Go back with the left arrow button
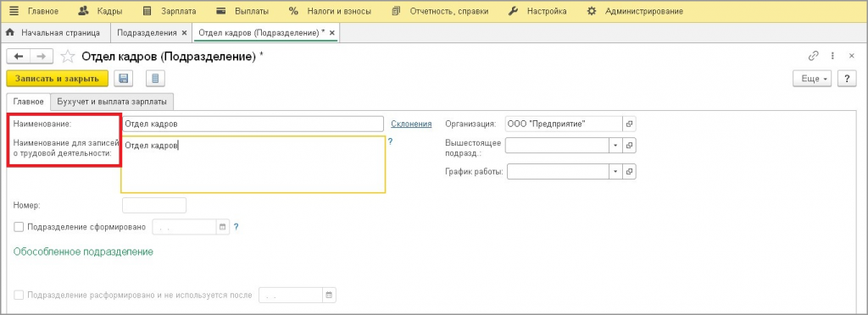The width and height of the screenshot is (868, 315). 18,56
